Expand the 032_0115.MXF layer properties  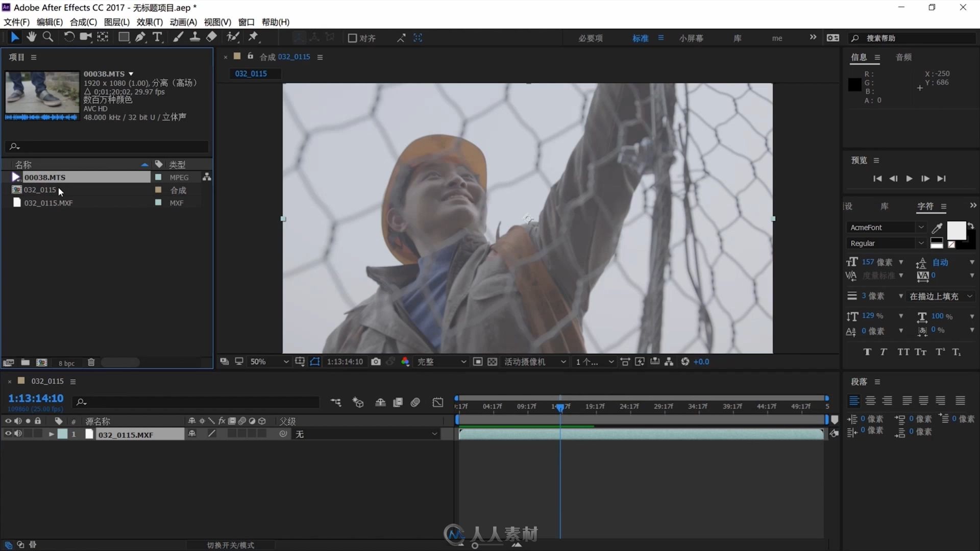tap(51, 434)
